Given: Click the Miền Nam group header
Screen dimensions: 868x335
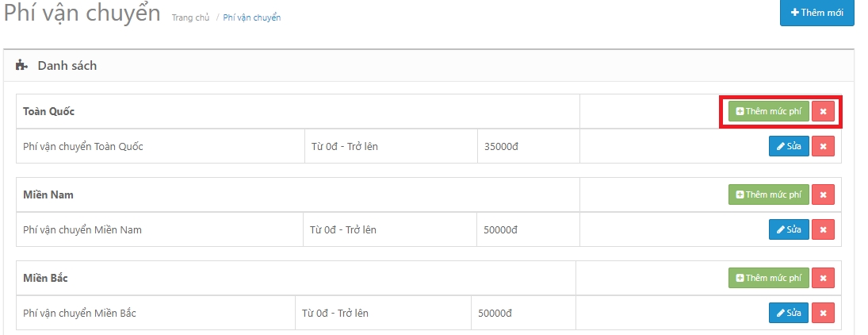Looking at the screenshot, I should [x=48, y=195].
